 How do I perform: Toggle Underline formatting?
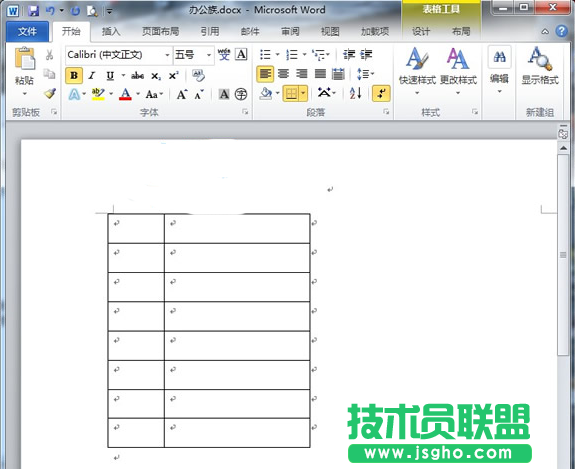click(110, 76)
